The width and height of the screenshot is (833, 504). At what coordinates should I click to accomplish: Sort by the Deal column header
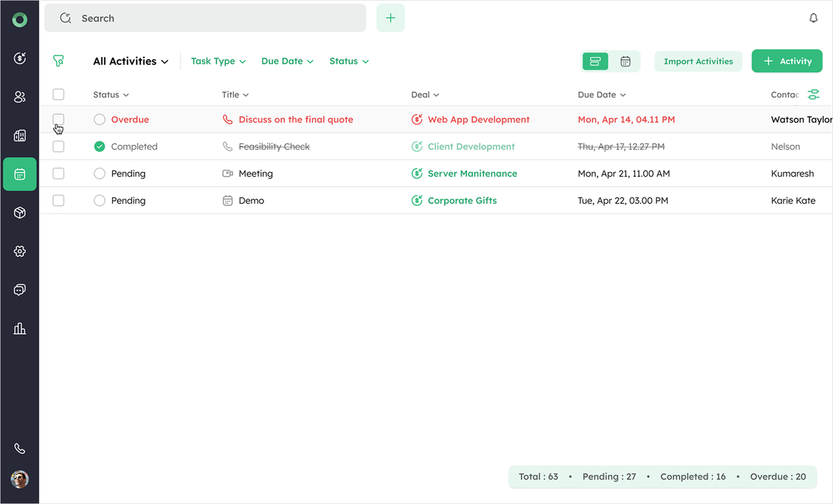coord(425,95)
